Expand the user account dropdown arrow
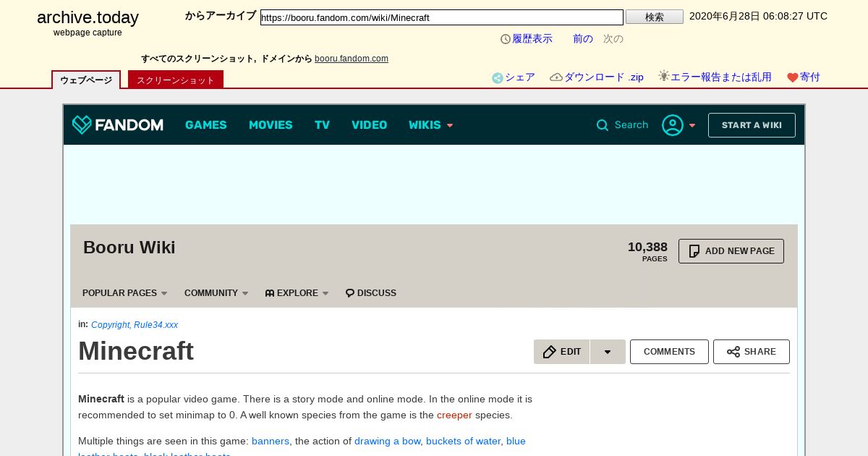This screenshot has height=456, width=868. (692, 126)
